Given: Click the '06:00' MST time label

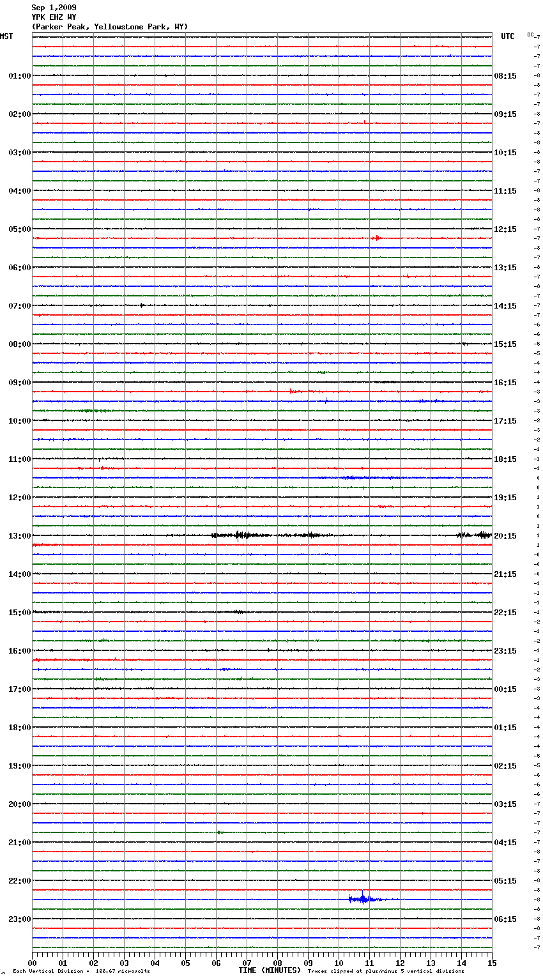Looking at the screenshot, I should pyautogui.click(x=20, y=268).
